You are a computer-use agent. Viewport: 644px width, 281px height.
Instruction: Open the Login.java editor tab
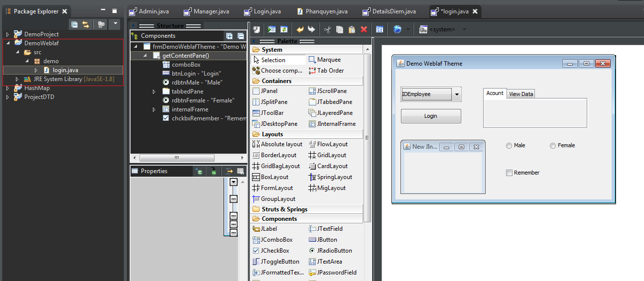pos(262,11)
